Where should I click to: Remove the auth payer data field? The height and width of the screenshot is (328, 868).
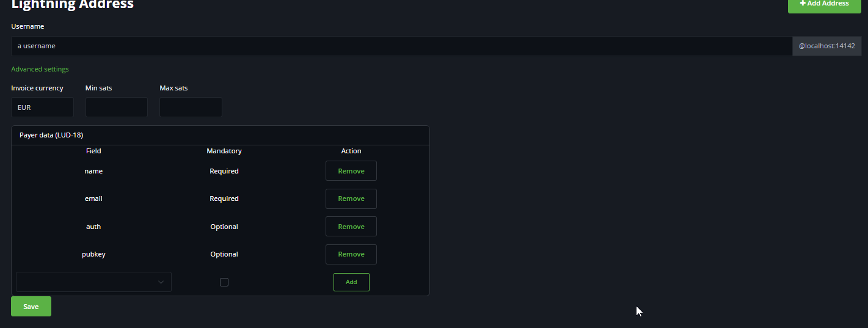click(x=351, y=227)
